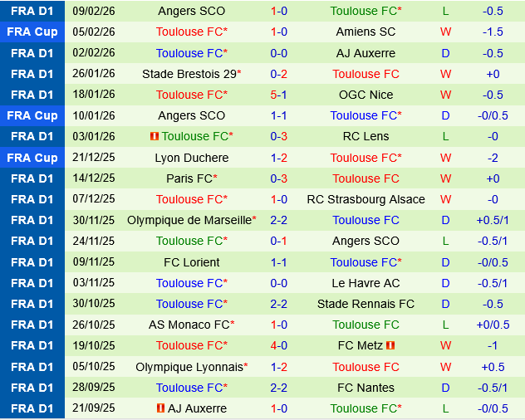Click the 5-1 score against OGC Nice
The image size is (525, 420).
(x=278, y=95)
